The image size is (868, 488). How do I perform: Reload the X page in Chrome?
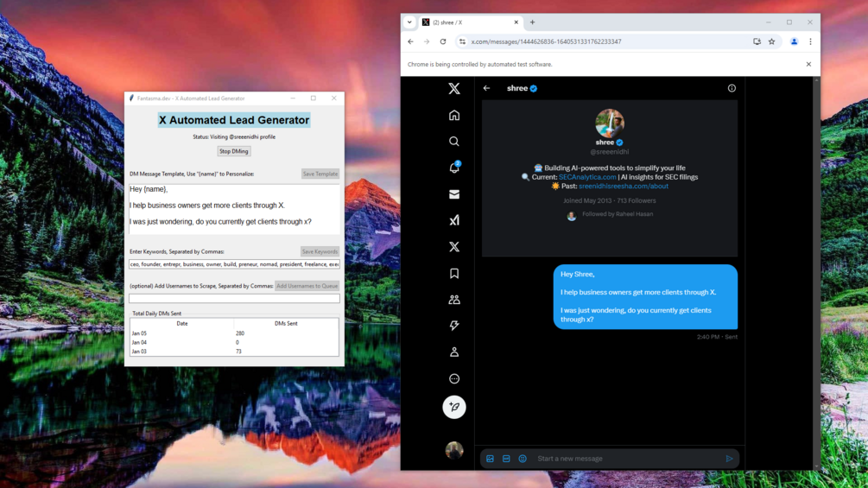[443, 41]
